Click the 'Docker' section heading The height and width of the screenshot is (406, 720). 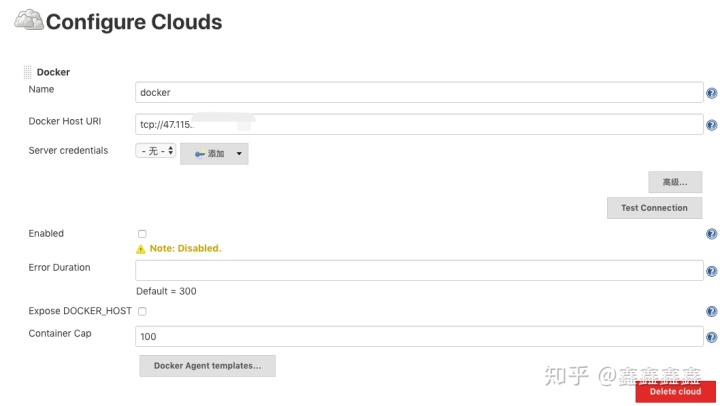(x=53, y=72)
